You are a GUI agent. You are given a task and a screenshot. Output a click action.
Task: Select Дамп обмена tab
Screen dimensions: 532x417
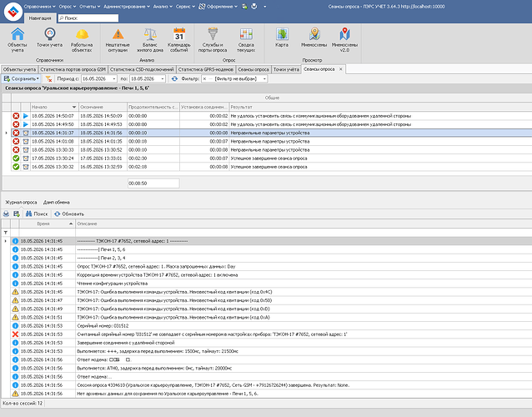point(57,202)
